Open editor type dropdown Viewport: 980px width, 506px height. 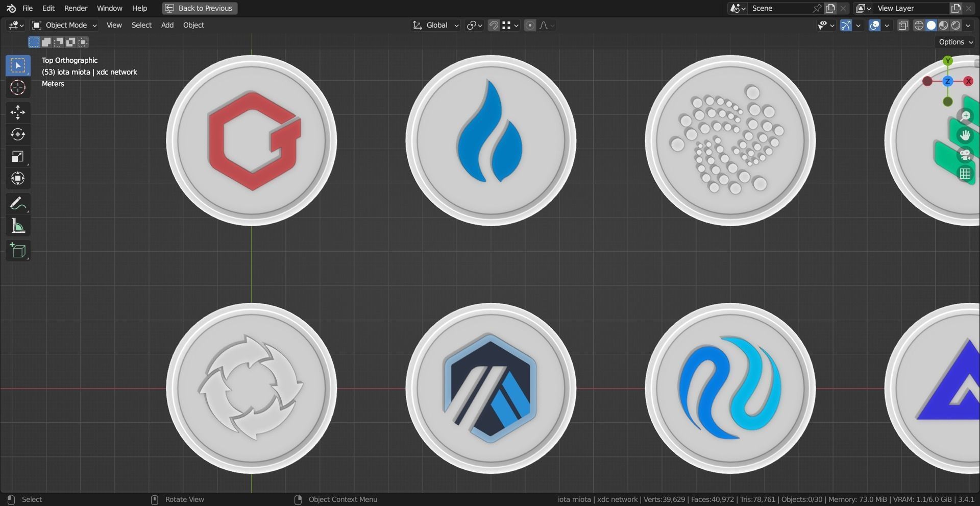point(16,25)
